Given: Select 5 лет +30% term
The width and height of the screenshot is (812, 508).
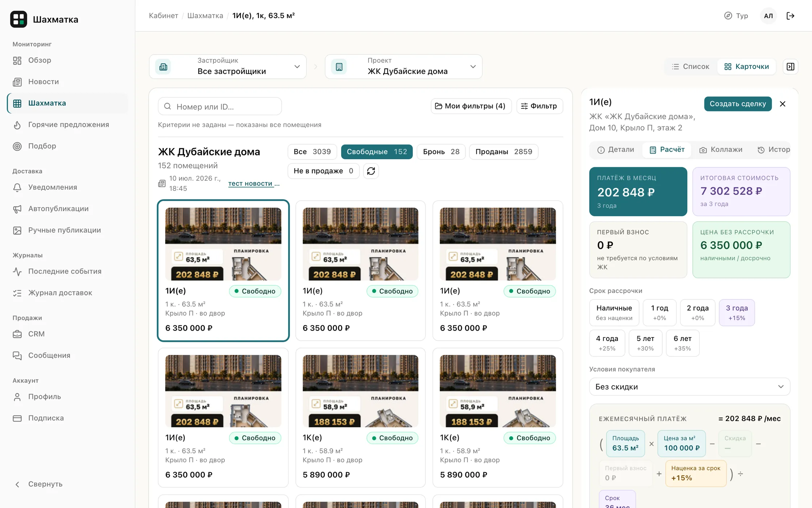Looking at the screenshot, I should tap(645, 343).
